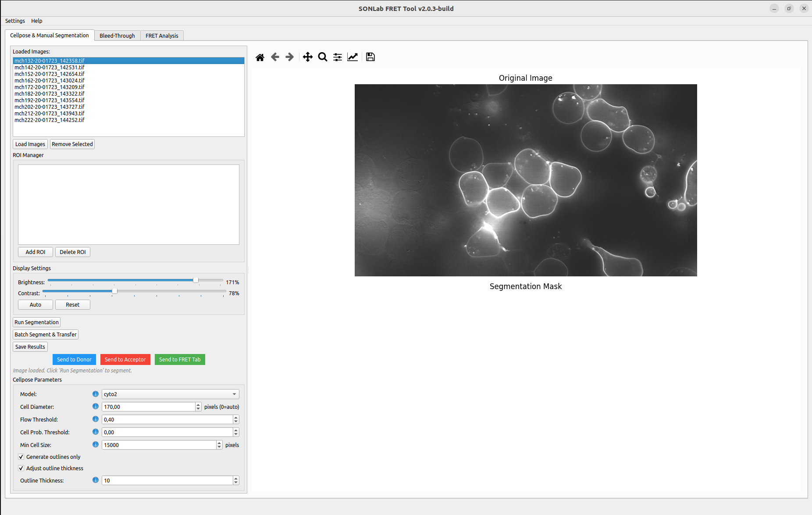This screenshot has width=812, height=515.
Task: Click the Brightness slider handle
Action: pyautogui.click(x=196, y=280)
